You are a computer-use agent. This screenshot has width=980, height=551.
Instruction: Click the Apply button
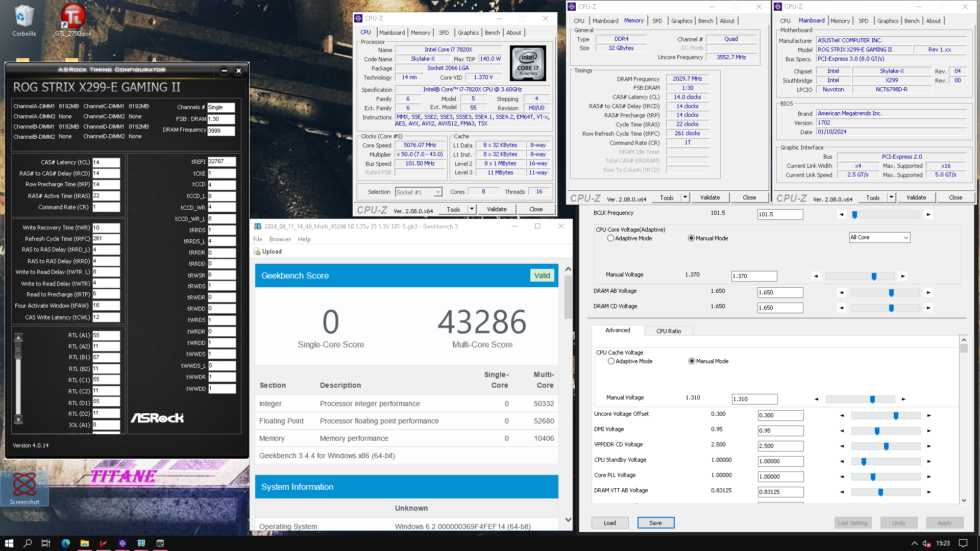coord(944,523)
